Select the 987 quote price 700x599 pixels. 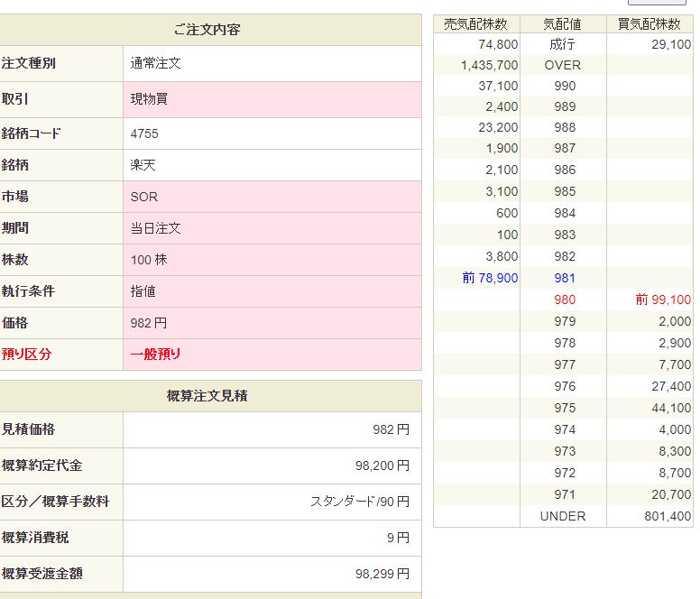tap(565, 148)
